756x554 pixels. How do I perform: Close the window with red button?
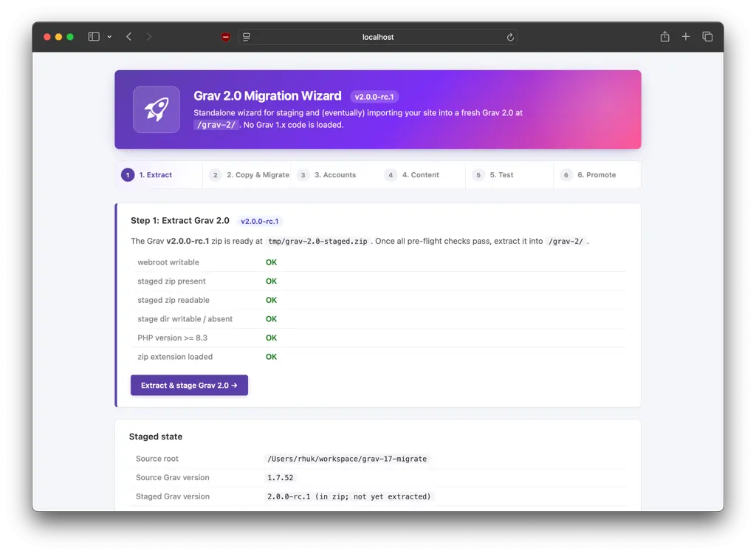(x=47, y=37)
